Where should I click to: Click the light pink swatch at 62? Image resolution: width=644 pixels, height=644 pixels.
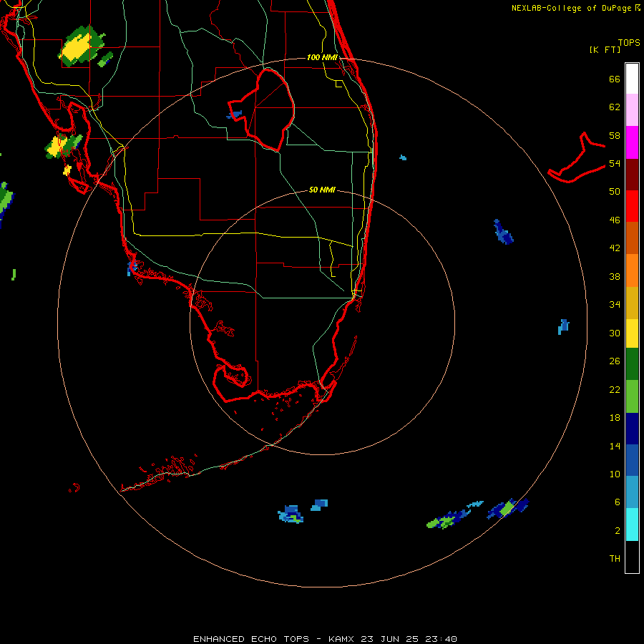tap(632, 109)
